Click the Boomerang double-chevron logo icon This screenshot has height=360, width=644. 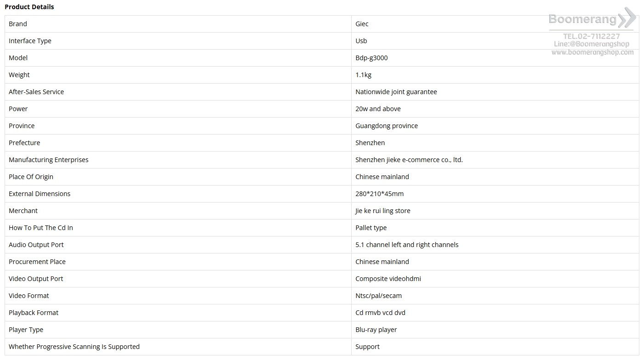click(x=627, y=18)
